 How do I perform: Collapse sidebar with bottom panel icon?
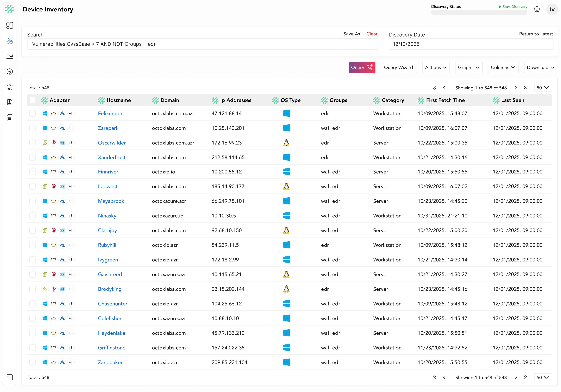pyautogui.click(x=9, y=377)
